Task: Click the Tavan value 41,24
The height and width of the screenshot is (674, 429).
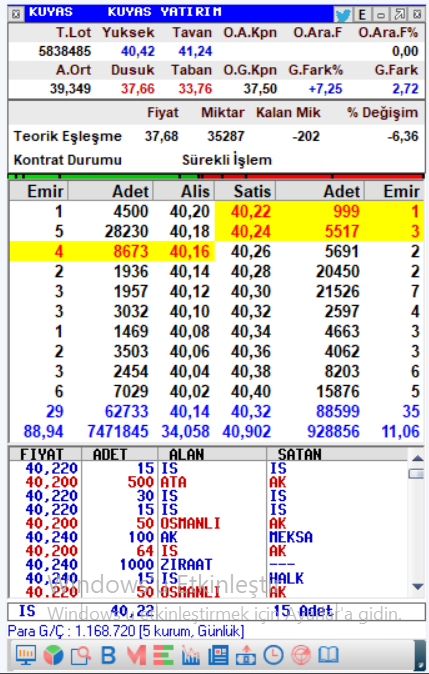Action: point(195,52)
